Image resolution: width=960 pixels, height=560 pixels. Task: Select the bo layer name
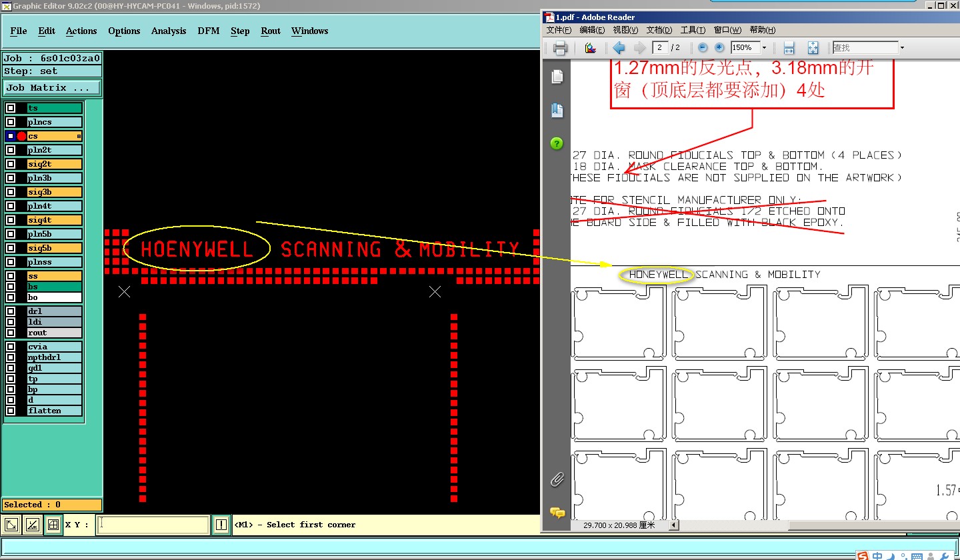[55, 297]
